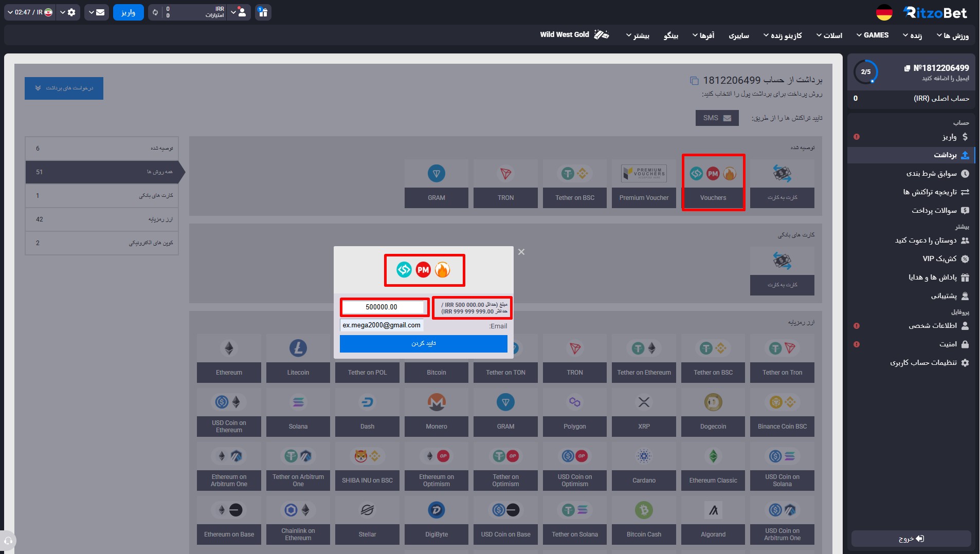
Task: Choose Tether on Solana tile
Action: 575,520
